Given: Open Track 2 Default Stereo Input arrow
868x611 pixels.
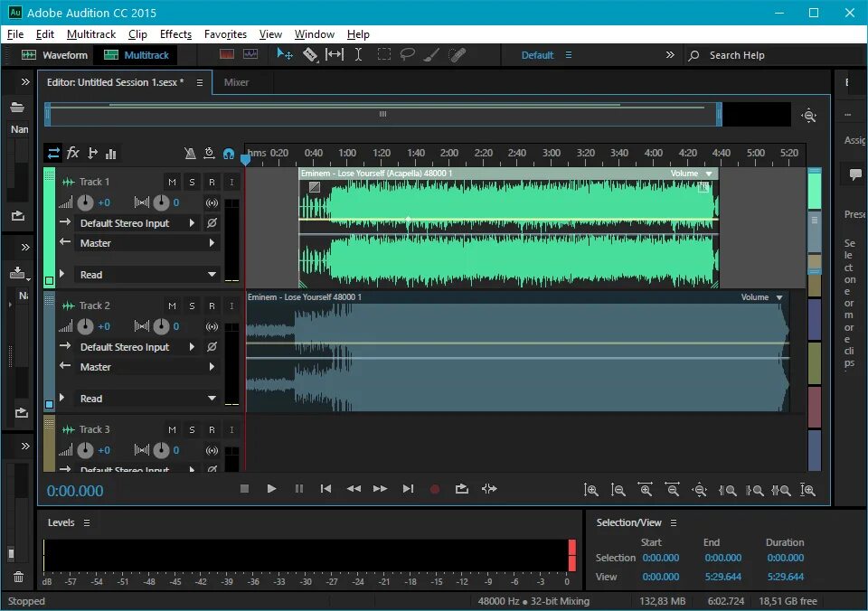Looking at the screenshot, I should click(x=192, y=347).
